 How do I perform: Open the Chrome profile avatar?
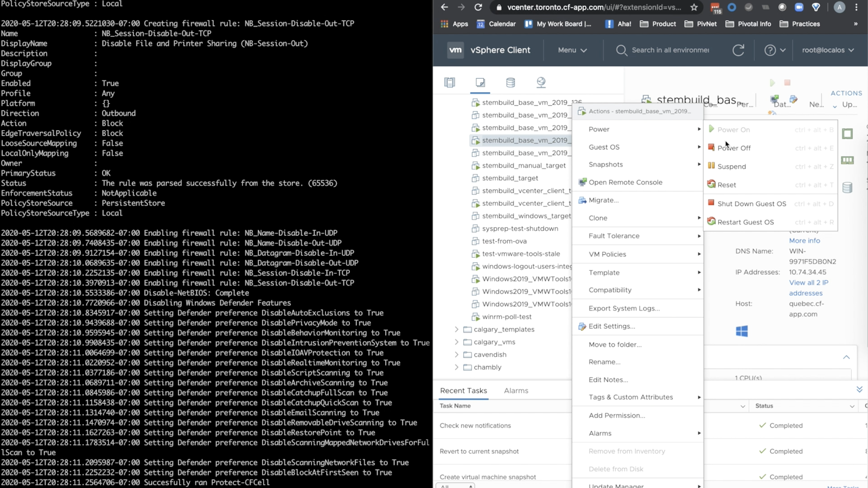[x=839, y=7]
